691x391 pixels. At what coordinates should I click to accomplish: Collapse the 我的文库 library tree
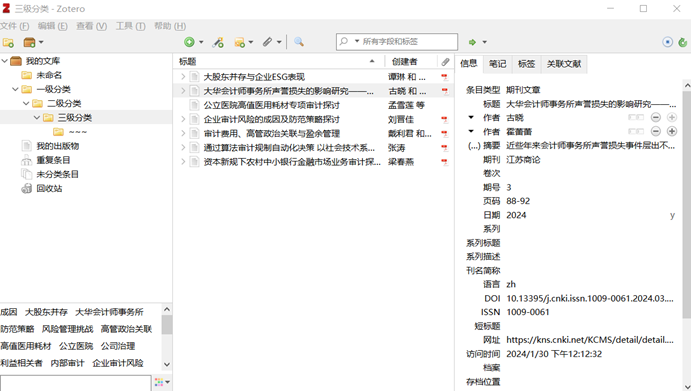[4, 61]
